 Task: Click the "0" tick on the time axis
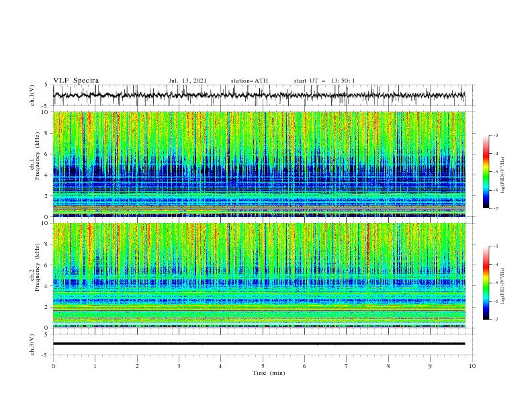[53, 366]
